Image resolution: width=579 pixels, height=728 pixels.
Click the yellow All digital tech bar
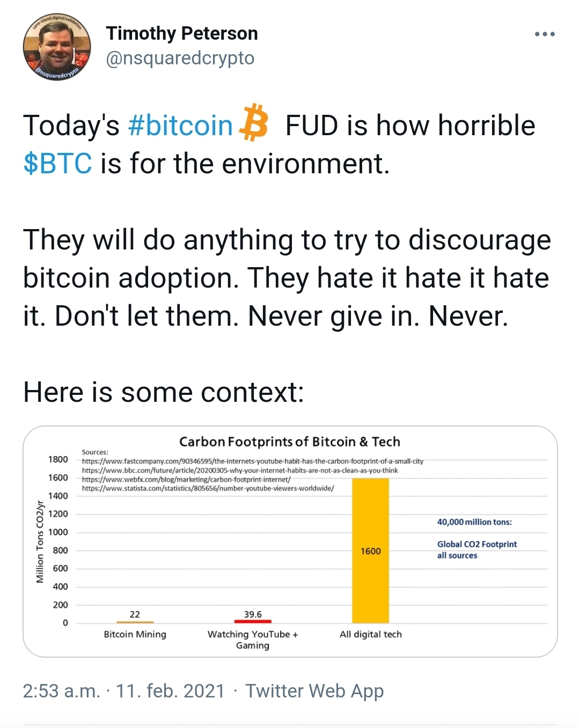370,550
